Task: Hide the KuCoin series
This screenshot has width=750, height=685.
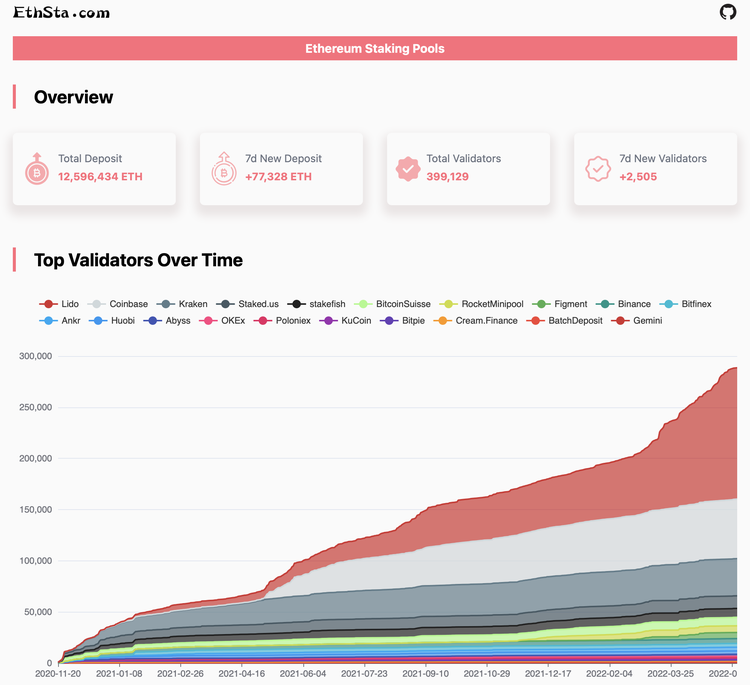Action: (345, 320)
